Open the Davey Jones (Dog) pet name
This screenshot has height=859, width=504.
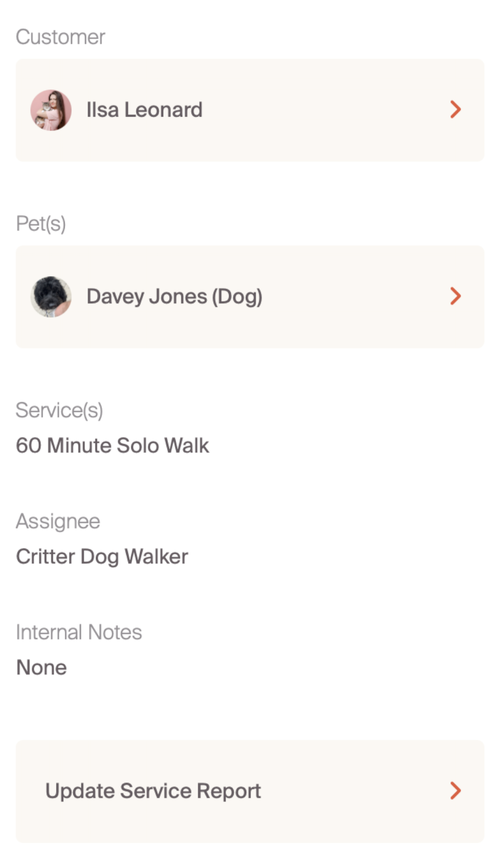tap(174, 297)
